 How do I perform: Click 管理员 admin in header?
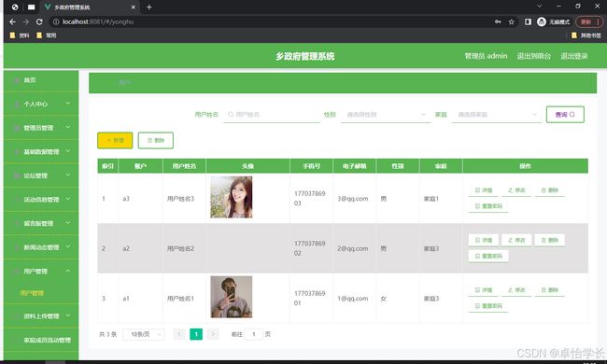pyautogui.click(x=486, y=56)
